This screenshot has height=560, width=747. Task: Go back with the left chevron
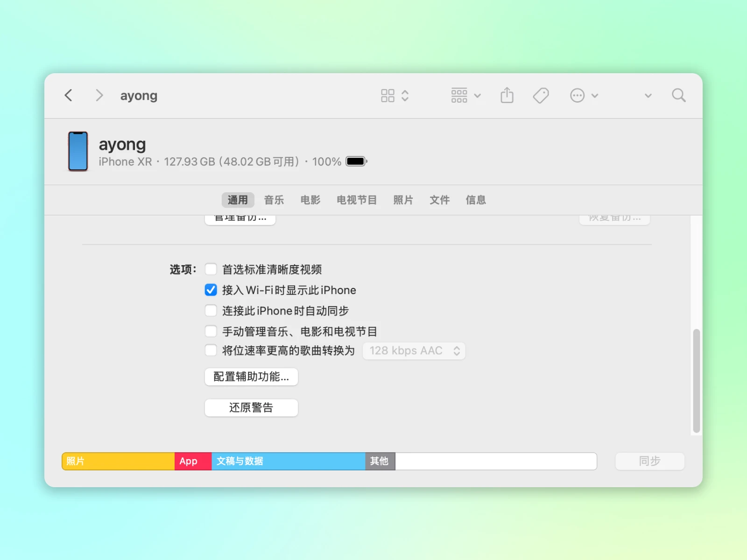69,96
